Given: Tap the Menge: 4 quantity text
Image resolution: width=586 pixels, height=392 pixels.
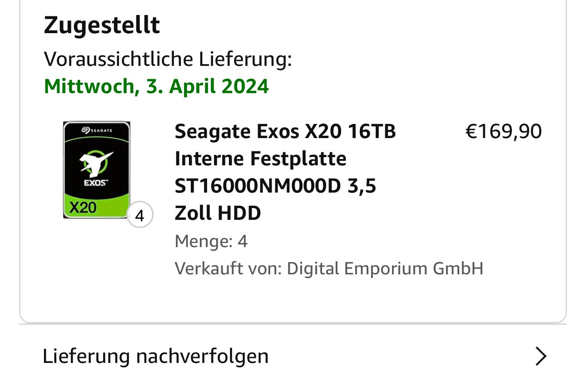Looking at the screenshot, I should coord(211,241).
